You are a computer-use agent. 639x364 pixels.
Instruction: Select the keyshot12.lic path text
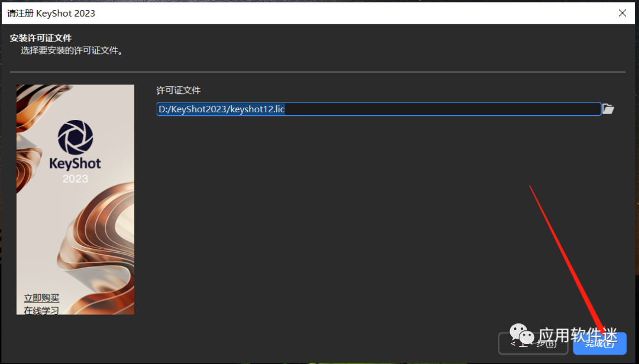point(221,109)
